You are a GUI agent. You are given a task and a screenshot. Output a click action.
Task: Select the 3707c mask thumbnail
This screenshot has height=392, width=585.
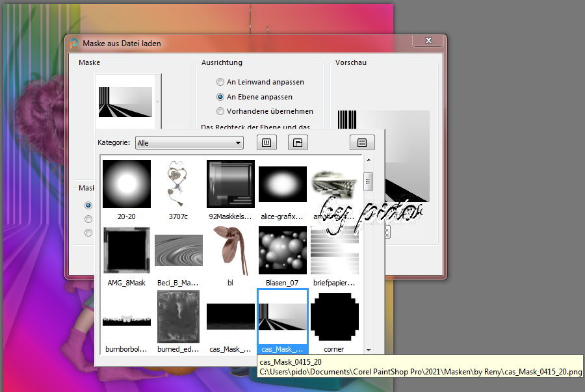coord(177,184)
